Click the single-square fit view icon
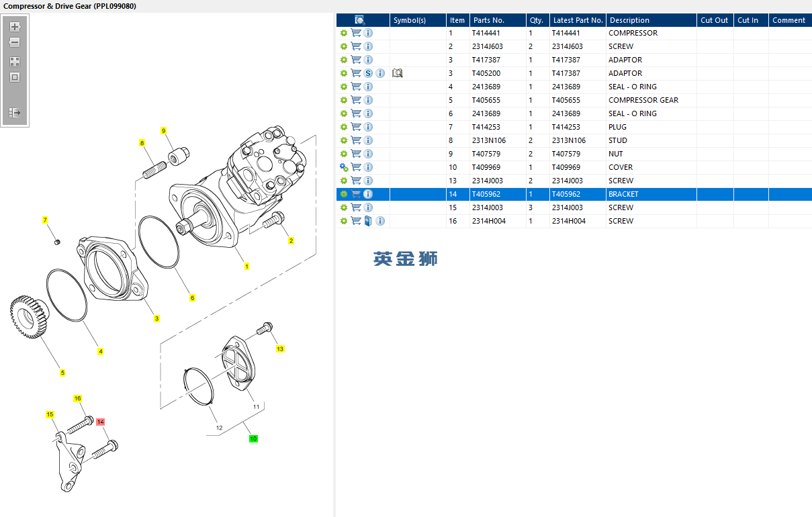This screenshot has height=517, width=812. pos(15,77)
